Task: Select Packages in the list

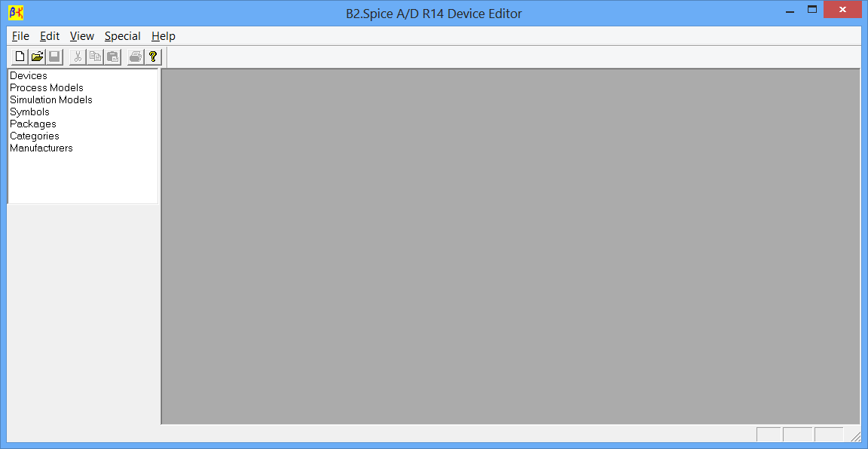Action: (32, 124)
